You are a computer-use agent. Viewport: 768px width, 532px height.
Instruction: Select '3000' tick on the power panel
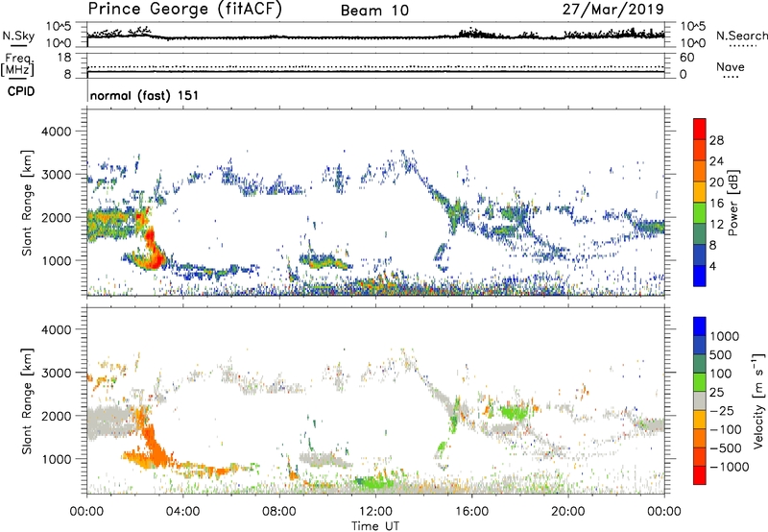click(x=56, y=175)
